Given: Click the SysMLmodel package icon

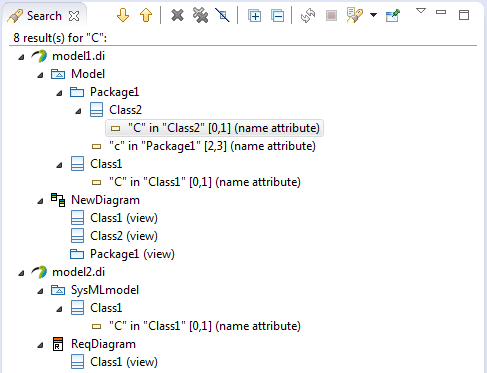Looking at the screenshot, I should click(x=58, y=290).
